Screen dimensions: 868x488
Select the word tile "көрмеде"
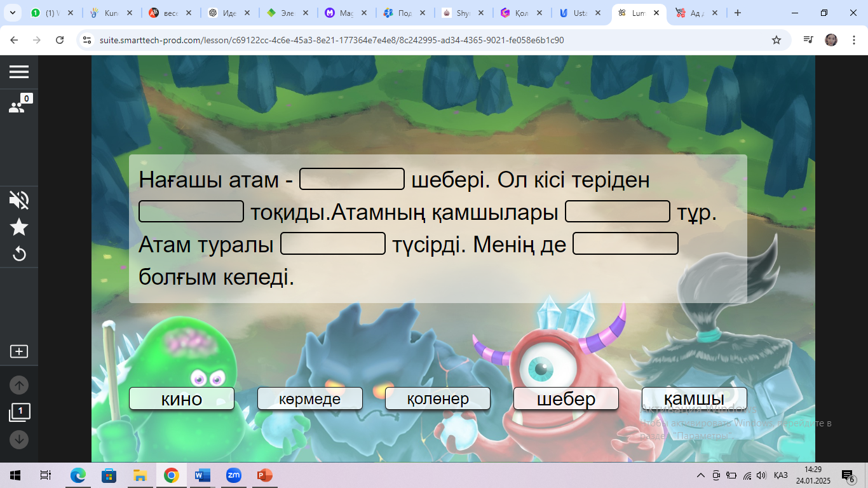click(x=310, y=398)
